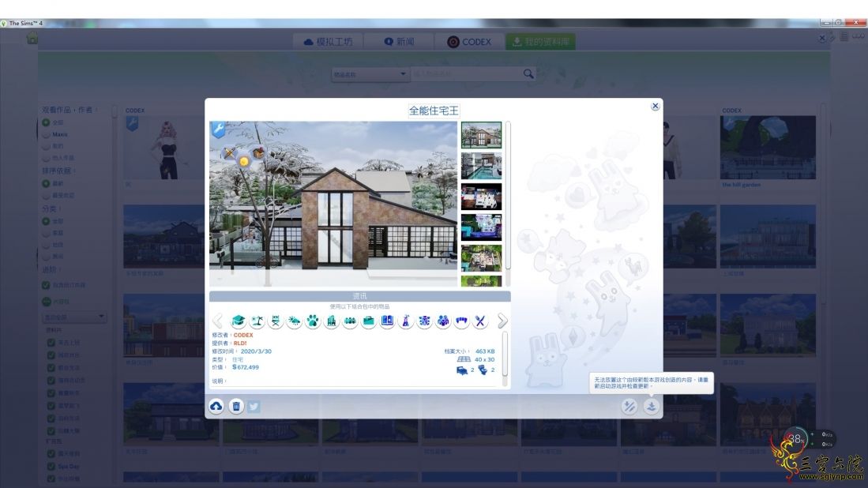Select the third thumbnail, the dark floor plan
Image resolution: width=868 pixels, height=488 pixels.
(481, 197)
